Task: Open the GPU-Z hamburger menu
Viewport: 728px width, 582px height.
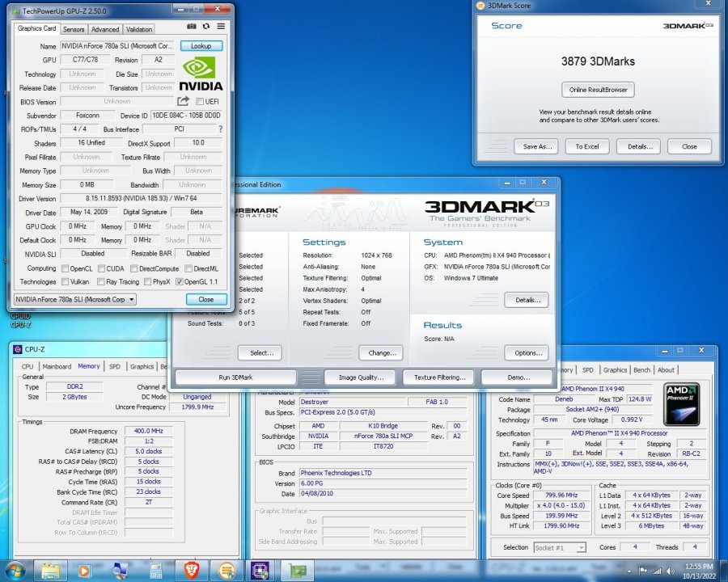Action: (221, 27)
